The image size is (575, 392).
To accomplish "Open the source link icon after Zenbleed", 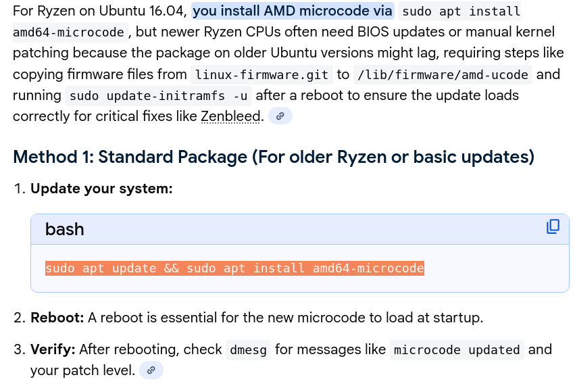I will point(280,116).
